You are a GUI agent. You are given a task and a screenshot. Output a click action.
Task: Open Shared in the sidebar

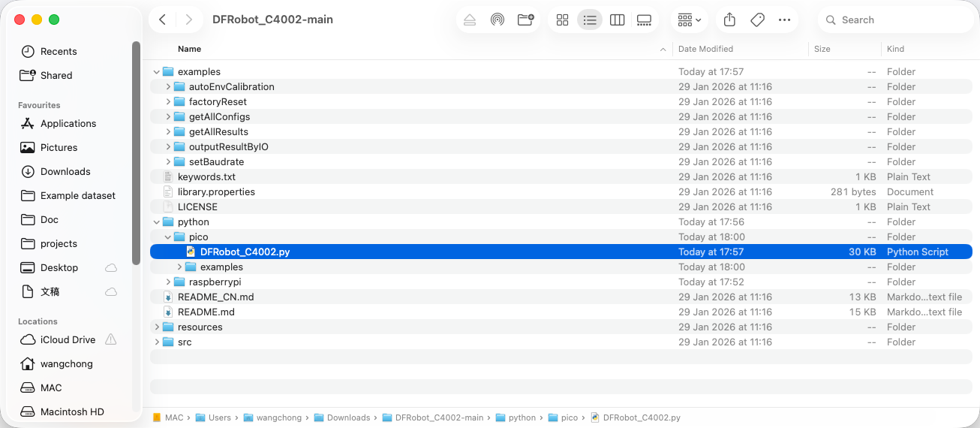point(56,75)
